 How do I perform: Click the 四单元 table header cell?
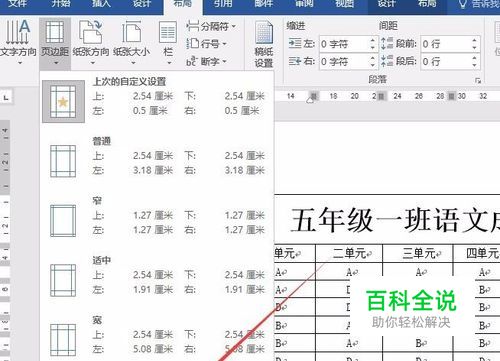click(477, 254)
